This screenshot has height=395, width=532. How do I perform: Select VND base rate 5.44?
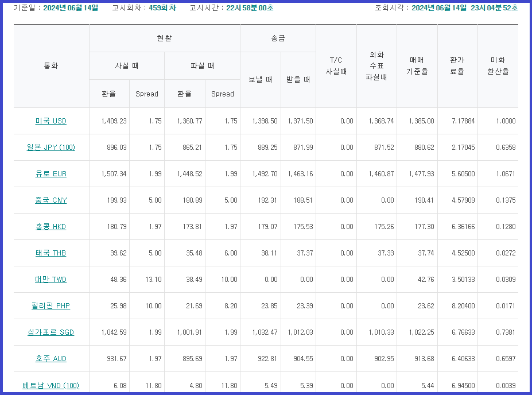pos(428,385)
